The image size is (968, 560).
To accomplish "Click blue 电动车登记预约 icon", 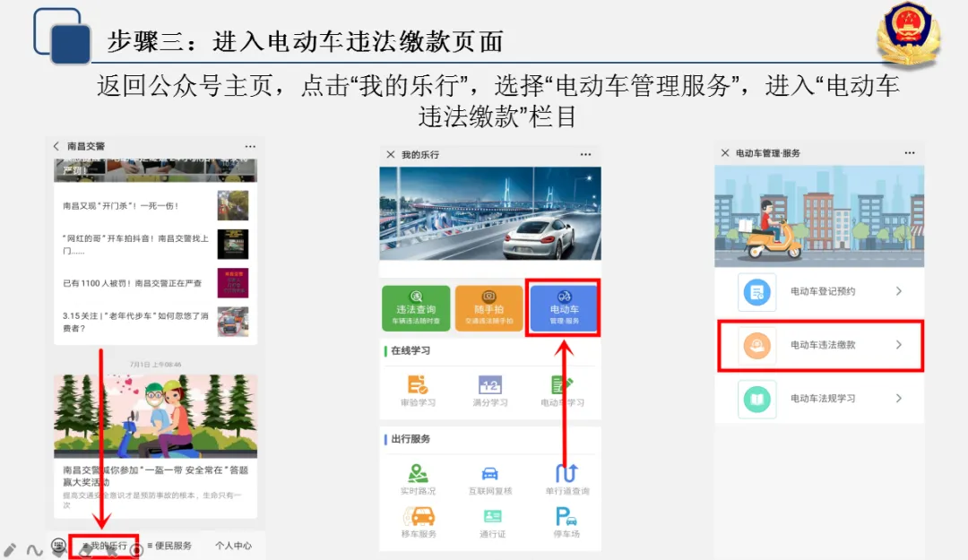I will 756,292.
